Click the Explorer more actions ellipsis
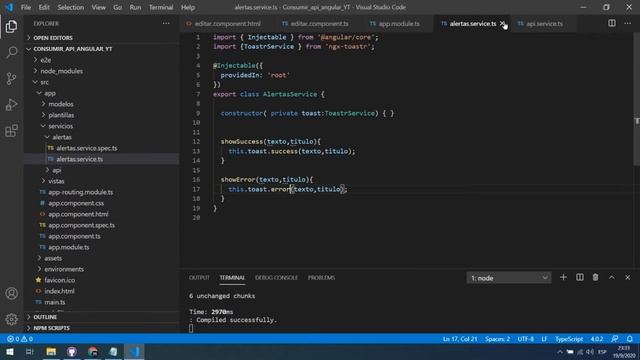The height and width of the screenshot is (360, 640). pyautogui.click(x=166, y=24)
